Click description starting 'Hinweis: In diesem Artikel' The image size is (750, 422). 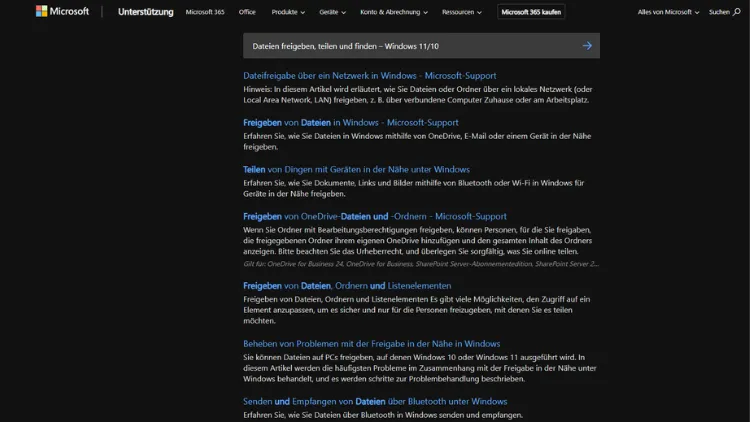coord(418,94)
